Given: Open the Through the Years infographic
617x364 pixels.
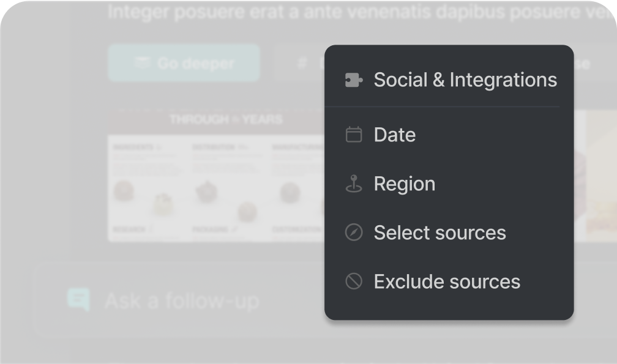Looking at the screenshot, I should point(215,177).
